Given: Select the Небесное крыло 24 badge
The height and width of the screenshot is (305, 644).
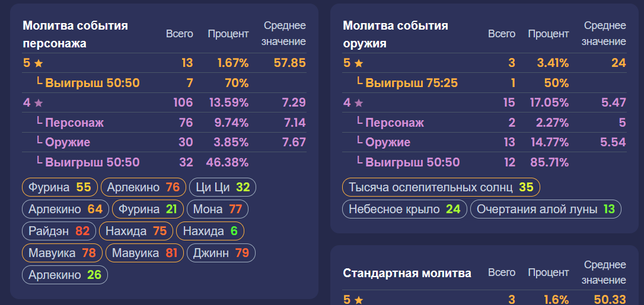Looking at the screenshot, I should coord(404,209).
